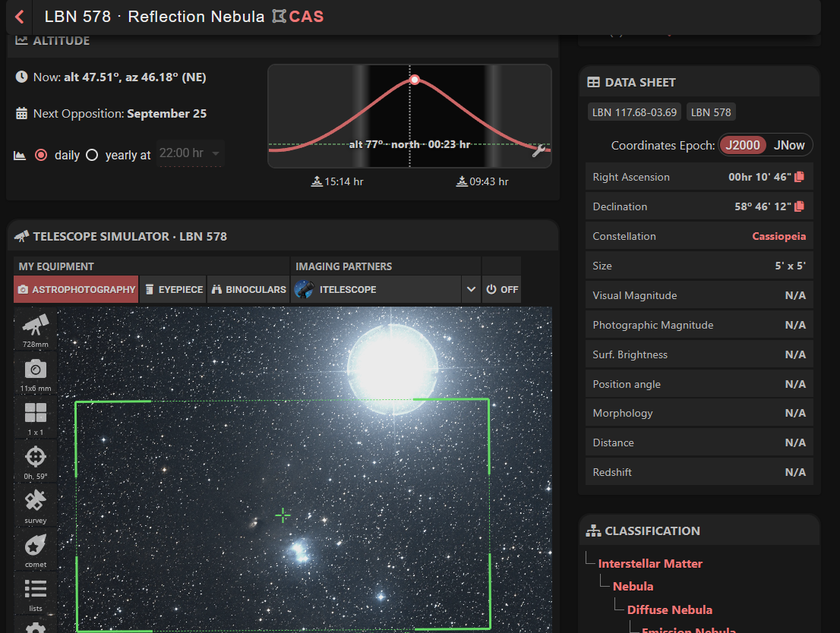Switch to the Eyepiece tab

173,289
